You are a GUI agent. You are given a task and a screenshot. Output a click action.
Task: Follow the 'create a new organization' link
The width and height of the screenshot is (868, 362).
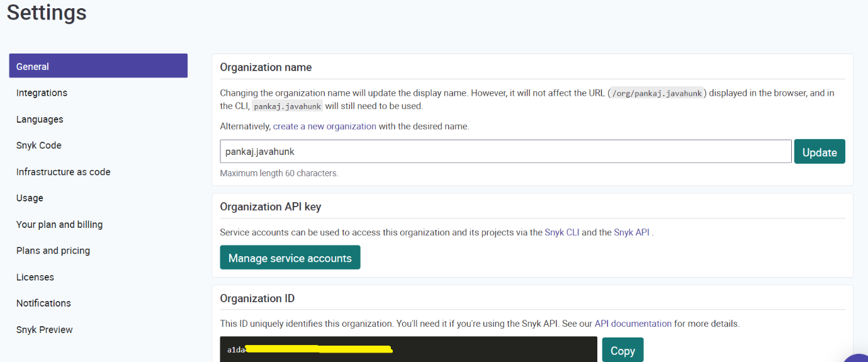point(325,127)
